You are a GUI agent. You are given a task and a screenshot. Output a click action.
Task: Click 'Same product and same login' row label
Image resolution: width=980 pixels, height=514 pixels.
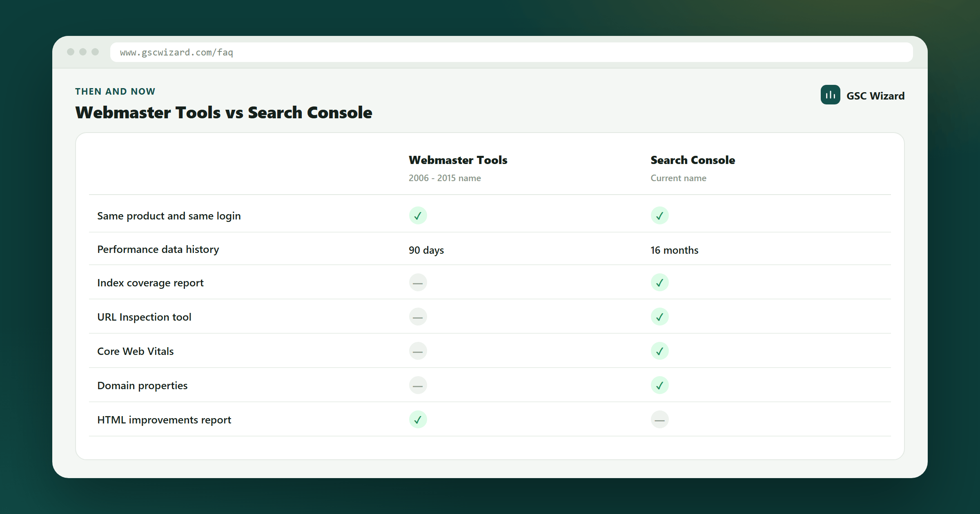coord(169,216)
